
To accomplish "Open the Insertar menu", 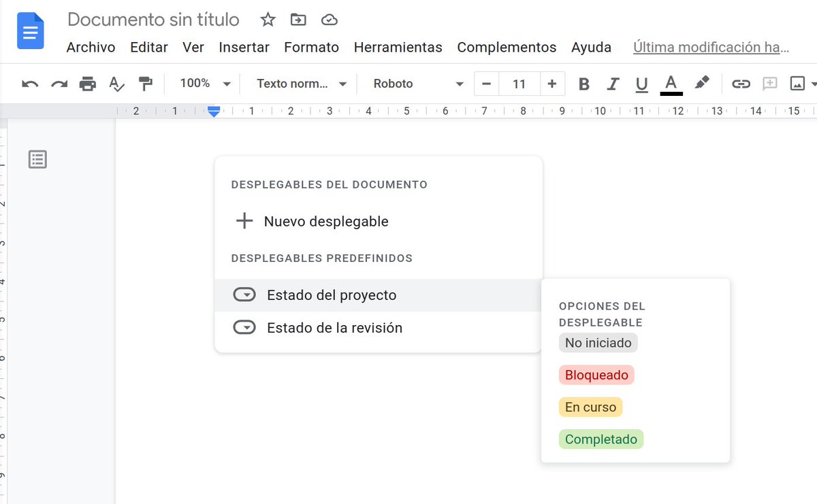I will [x=244, y=48].
